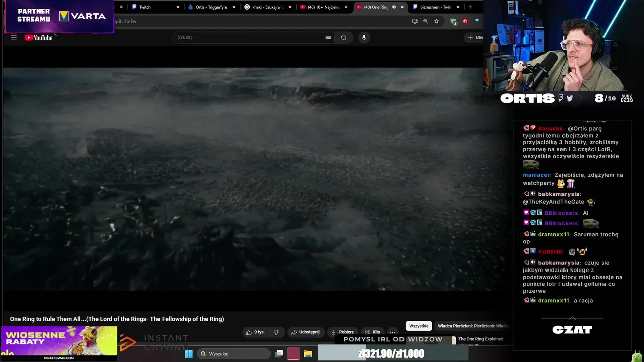Click '@TheKeyAndTheGate' mention in chat

[553, 202]
